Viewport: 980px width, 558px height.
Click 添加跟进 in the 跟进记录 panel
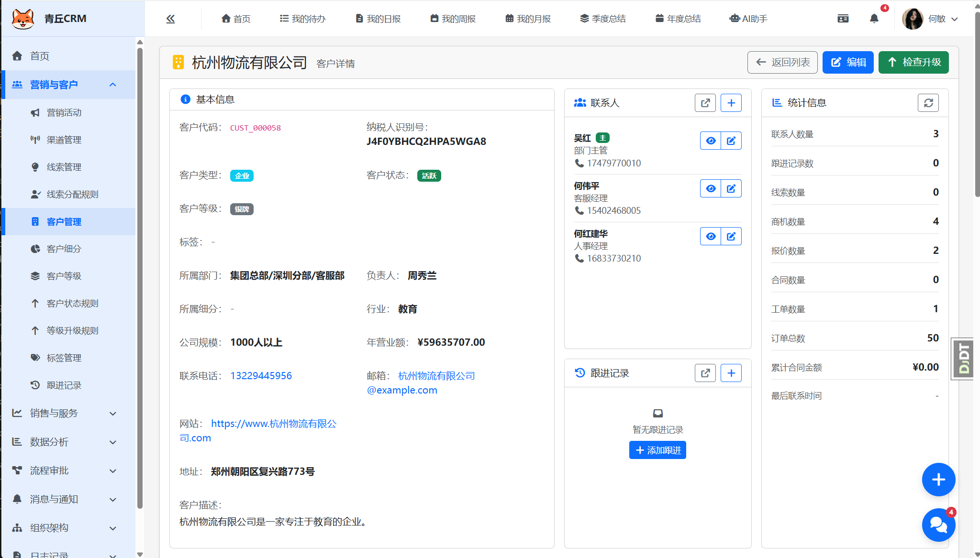[657, 449]
